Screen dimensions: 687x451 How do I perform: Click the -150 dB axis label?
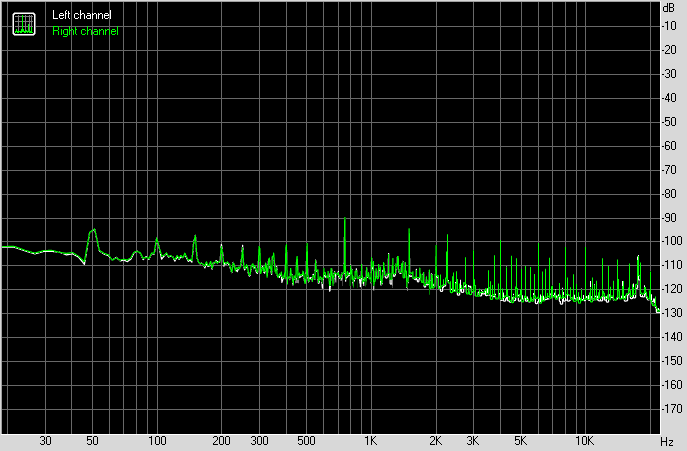(x=672, y=361)
